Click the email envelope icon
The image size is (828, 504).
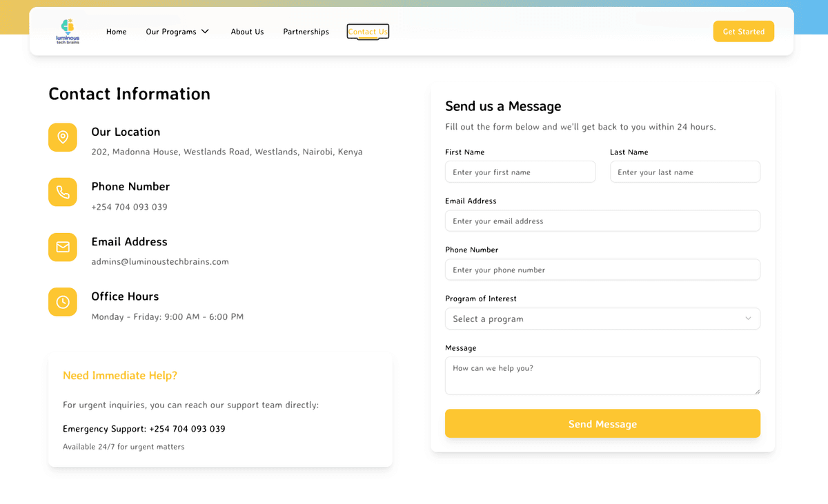(63, 247)
